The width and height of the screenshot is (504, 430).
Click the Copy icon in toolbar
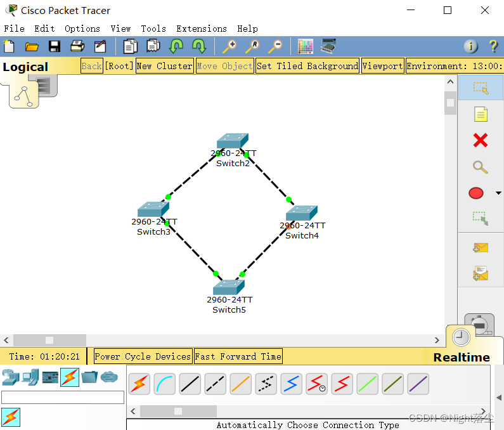130,46
